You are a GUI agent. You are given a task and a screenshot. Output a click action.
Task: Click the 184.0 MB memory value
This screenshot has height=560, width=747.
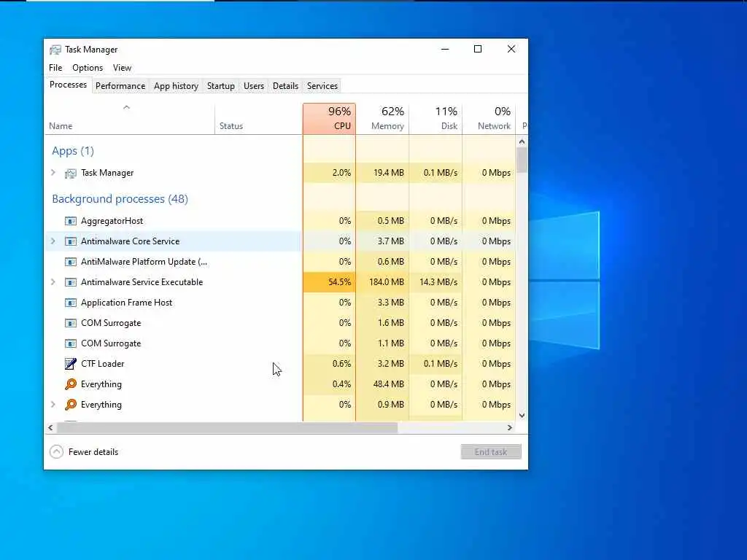387,282
